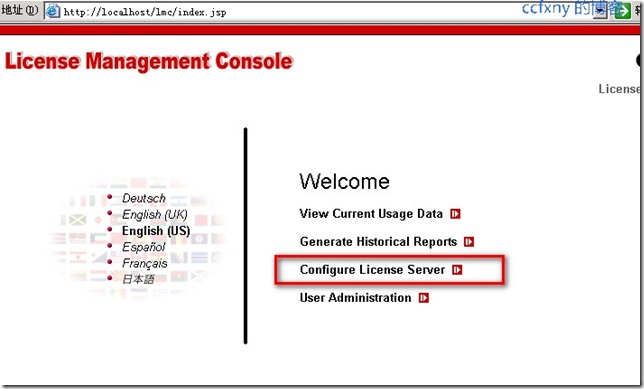Screen dimensions: 644x389
Task: Choose Español language option
Action: pyautogui.click(x=143, y=247)
